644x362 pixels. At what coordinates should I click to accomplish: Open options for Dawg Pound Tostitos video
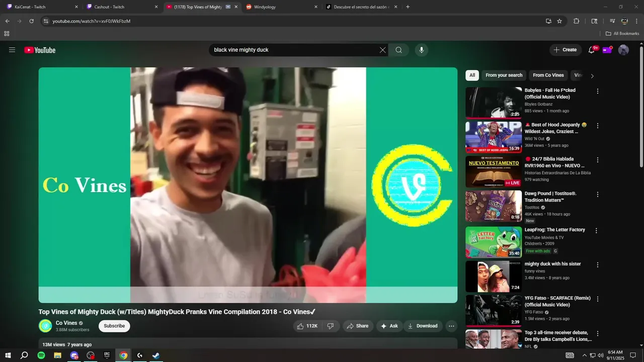[598, 194]
